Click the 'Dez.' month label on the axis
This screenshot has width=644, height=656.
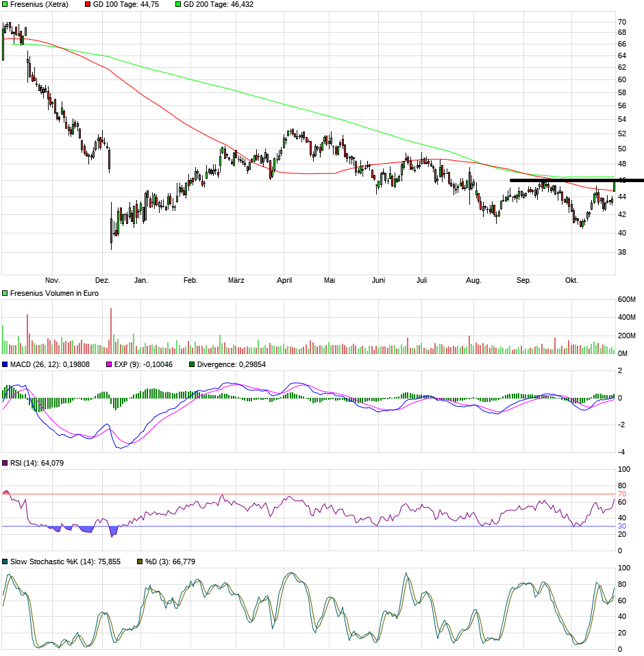103,280
